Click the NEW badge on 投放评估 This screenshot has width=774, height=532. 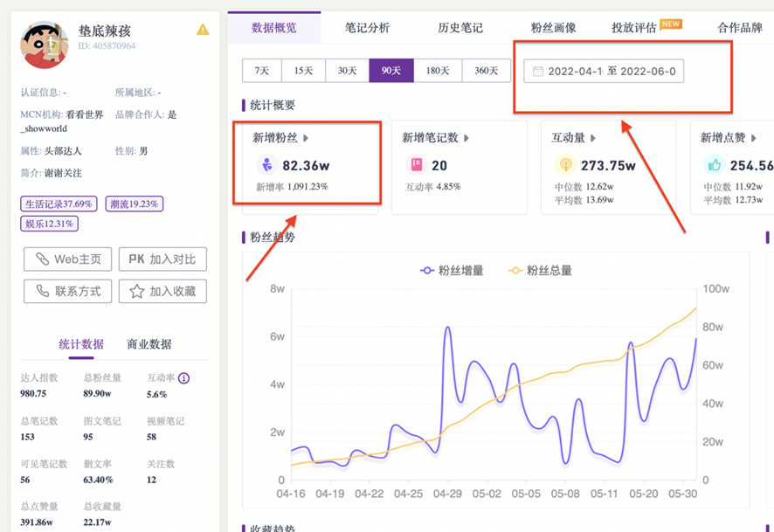671,24
